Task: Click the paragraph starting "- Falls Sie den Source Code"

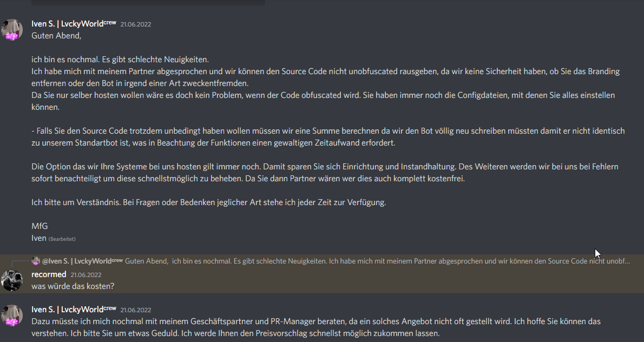Action: (x=328, y=137)
